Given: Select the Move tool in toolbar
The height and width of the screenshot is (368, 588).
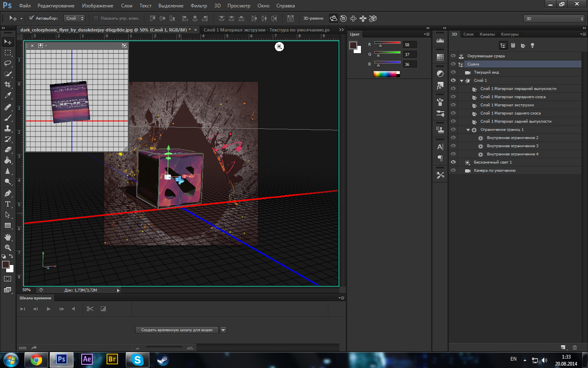Looking at the screenshot, I should click(8, 42).
